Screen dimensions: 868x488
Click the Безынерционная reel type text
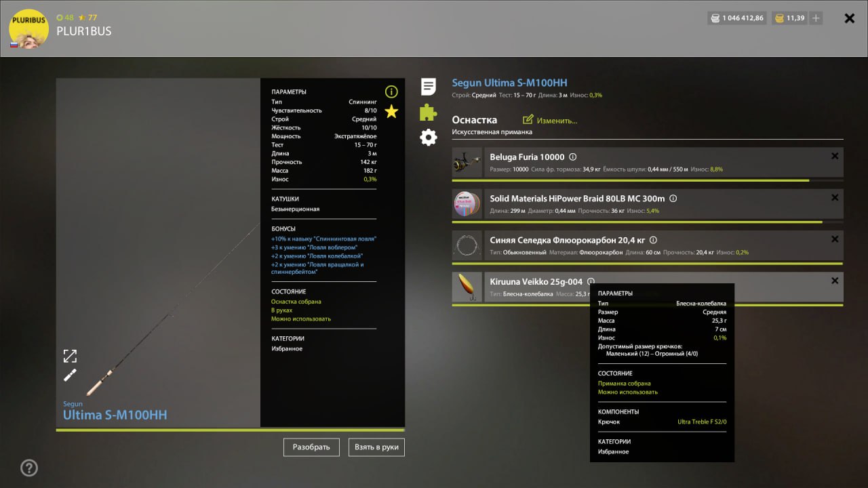click(295, 209)
